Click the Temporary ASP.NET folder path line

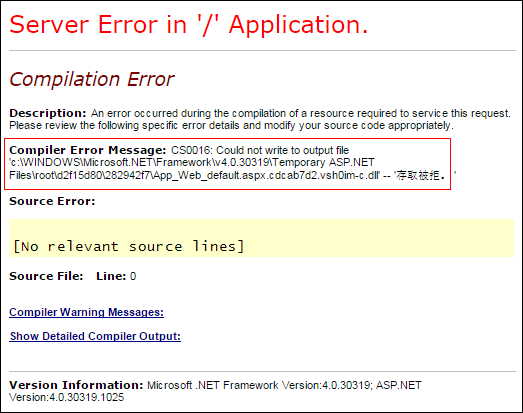pyautogui.click(x=192, y=162)
